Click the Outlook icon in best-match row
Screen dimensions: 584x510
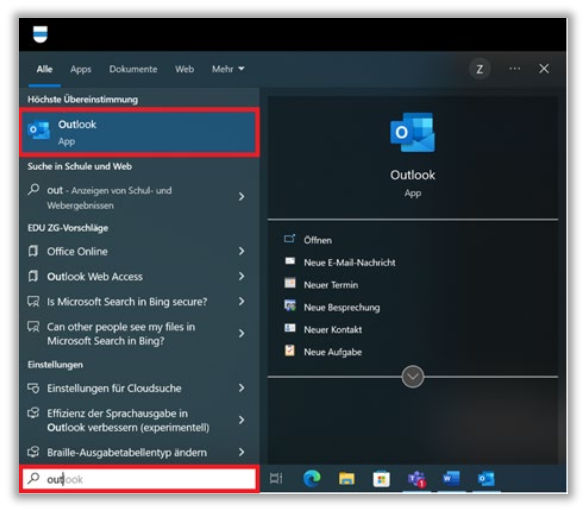click(x=39, y=130)
